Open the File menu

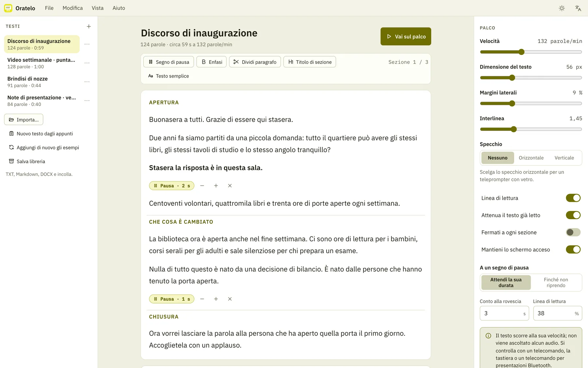[49, 8]
